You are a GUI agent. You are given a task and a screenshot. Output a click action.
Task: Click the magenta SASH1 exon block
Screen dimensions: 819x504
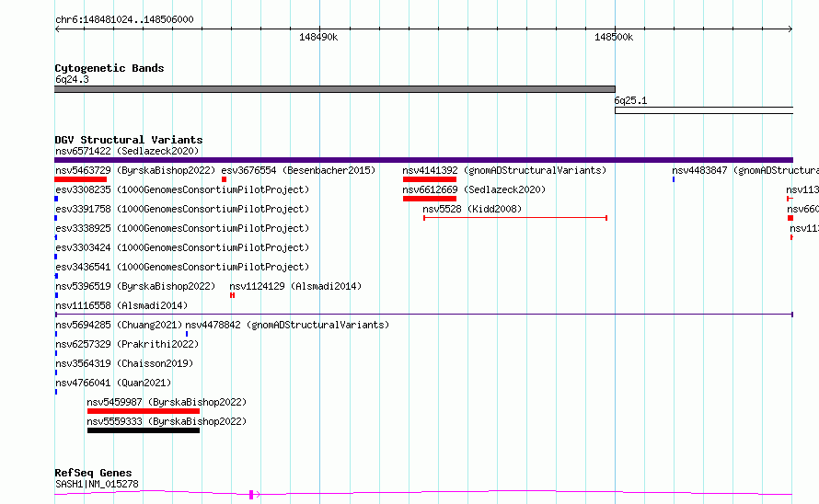pyautogui.click(x=251, y=495)
